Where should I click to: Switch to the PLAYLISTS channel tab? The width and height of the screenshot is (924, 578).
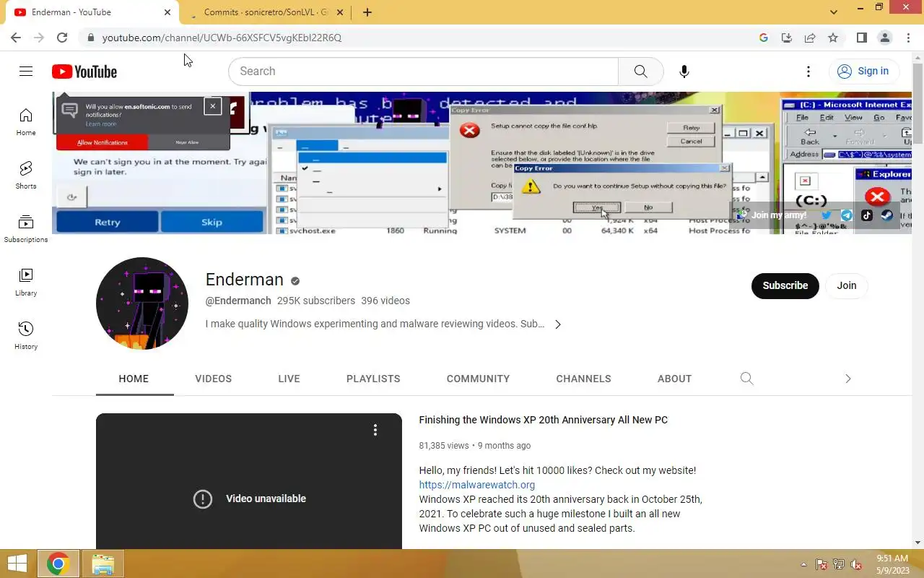tap(373, 379)
